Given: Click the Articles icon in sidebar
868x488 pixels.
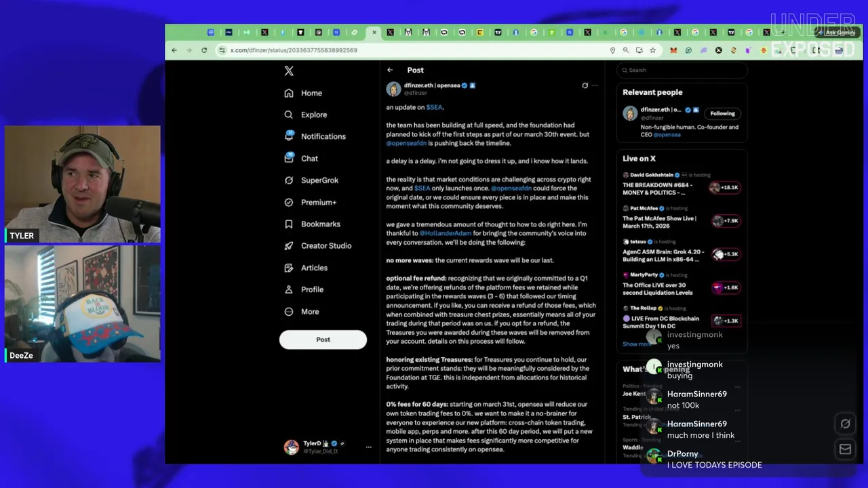Looking at the screenshot, I should (x=289, y=268).
